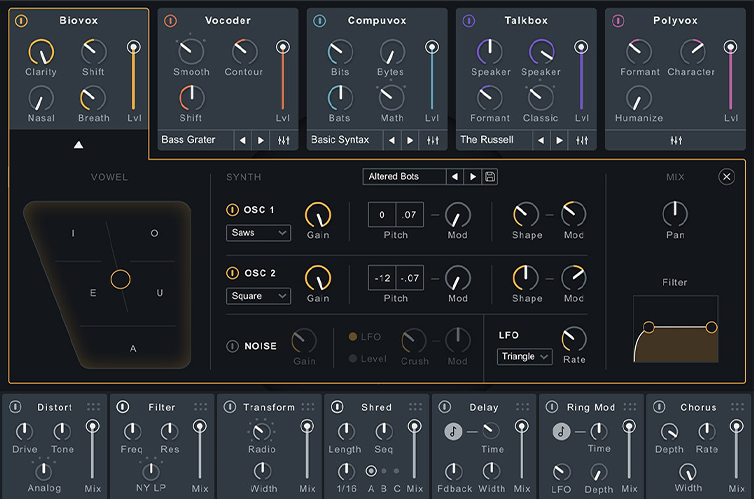This screenshot has height=499, width=754.
Task: Save the Altered Bots synth preset
Action: click(x=490, y=177)
